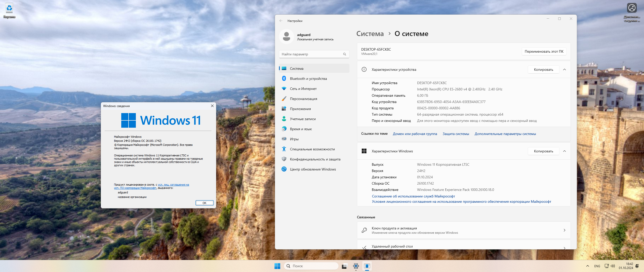The image size is (644, 272).
Task: Open Сеть и Интернет section
Action: pos(303,89)
